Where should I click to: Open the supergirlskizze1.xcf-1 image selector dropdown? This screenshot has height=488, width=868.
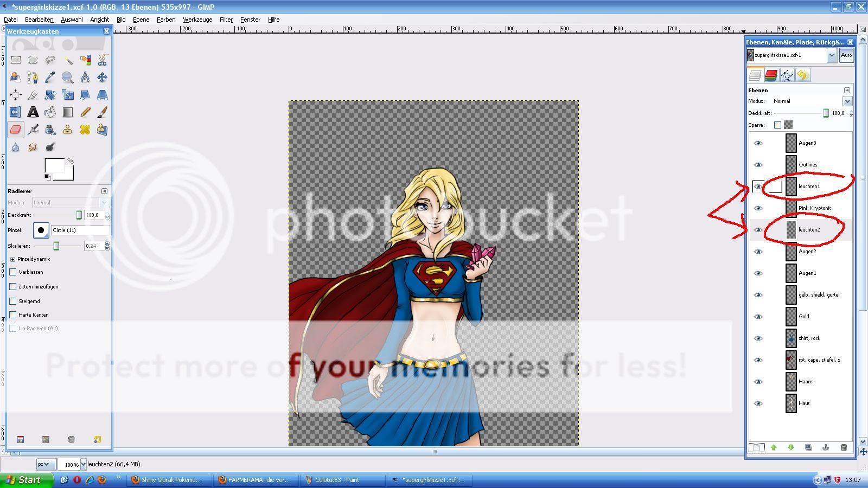pos(831,55)
